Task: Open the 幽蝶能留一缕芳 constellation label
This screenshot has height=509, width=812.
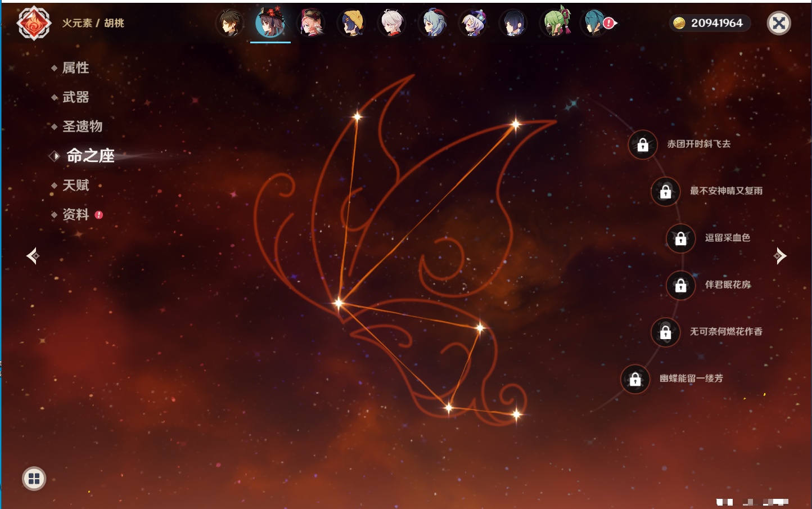Action: (x=691, y=379)
